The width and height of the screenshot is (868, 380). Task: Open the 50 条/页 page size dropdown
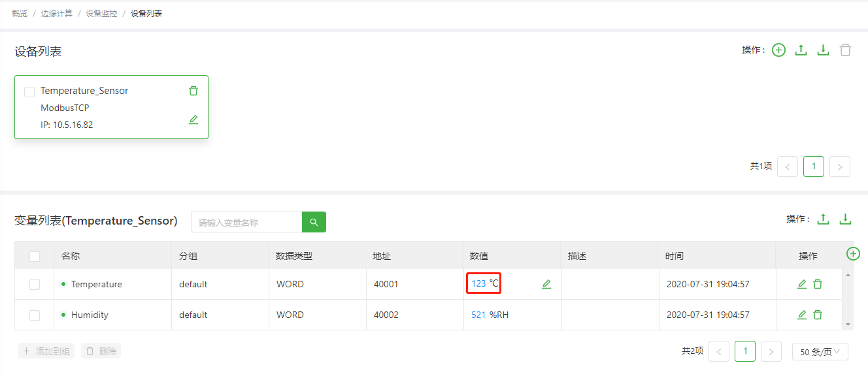pyautogui.click(x=820, y=351)
